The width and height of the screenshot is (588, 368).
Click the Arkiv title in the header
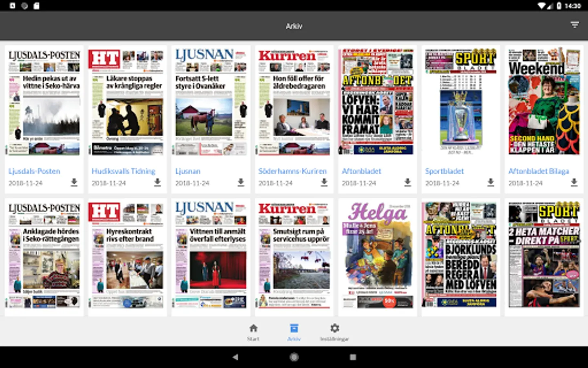[294, 26]
